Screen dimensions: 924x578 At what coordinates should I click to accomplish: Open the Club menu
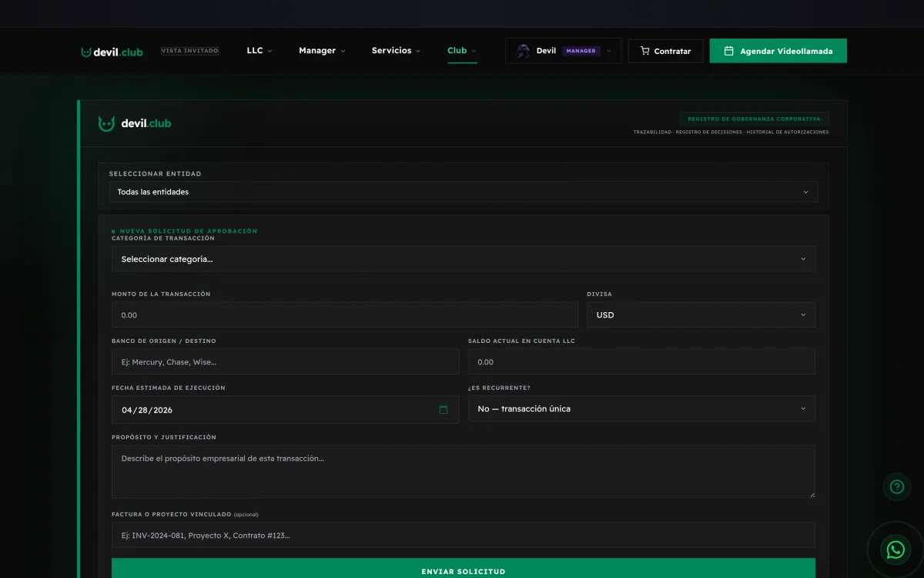point(462,51)
